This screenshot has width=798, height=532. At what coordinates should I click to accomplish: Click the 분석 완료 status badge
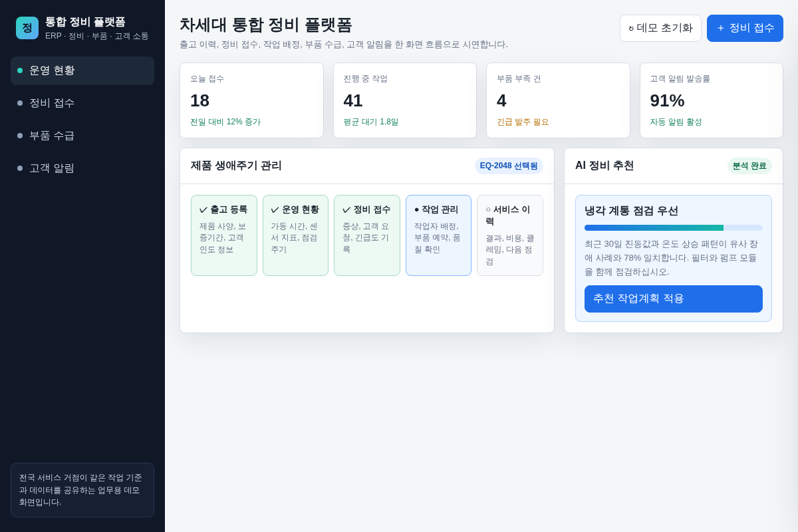749,166
